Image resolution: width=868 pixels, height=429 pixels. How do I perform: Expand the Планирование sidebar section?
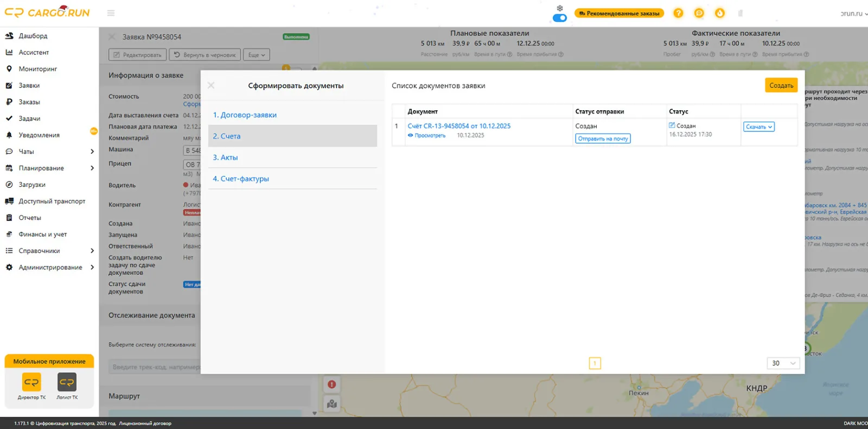[x=92, y=168]
